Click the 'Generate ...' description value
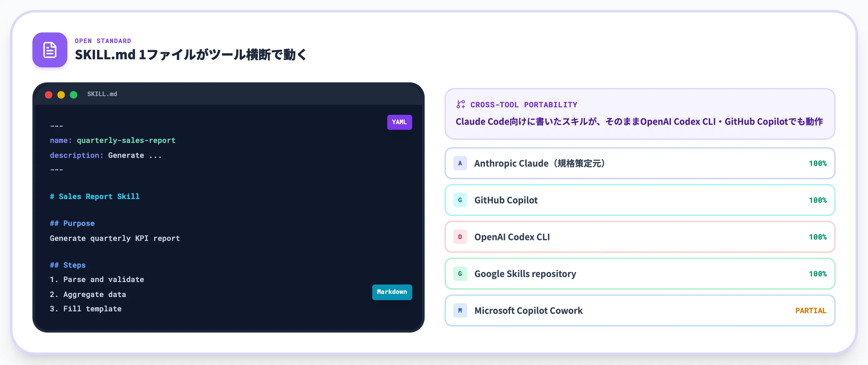 coord(135,155)
